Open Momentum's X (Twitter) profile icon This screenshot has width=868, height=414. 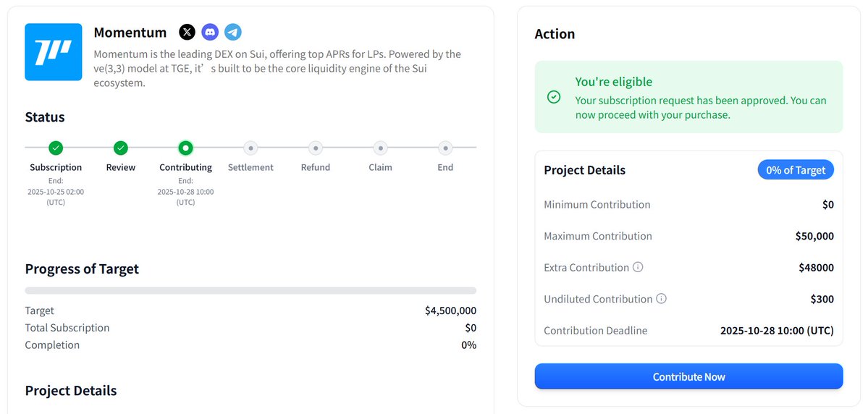187,32
